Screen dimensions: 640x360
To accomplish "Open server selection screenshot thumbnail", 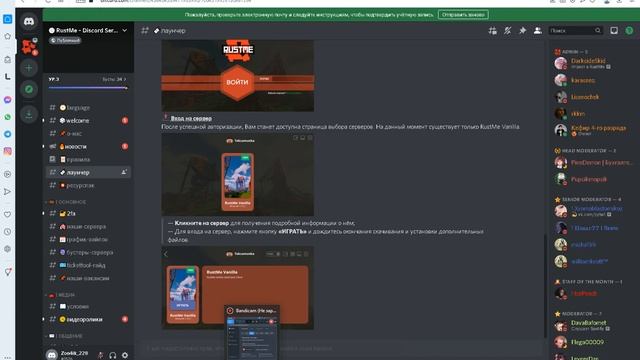I will tap(238, 174).
